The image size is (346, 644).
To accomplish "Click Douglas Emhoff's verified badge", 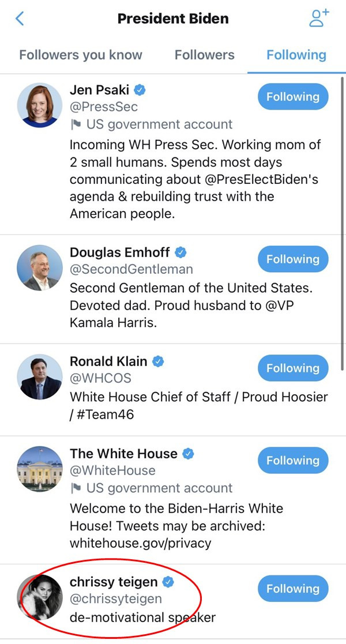I will click(x=181, y=252).
